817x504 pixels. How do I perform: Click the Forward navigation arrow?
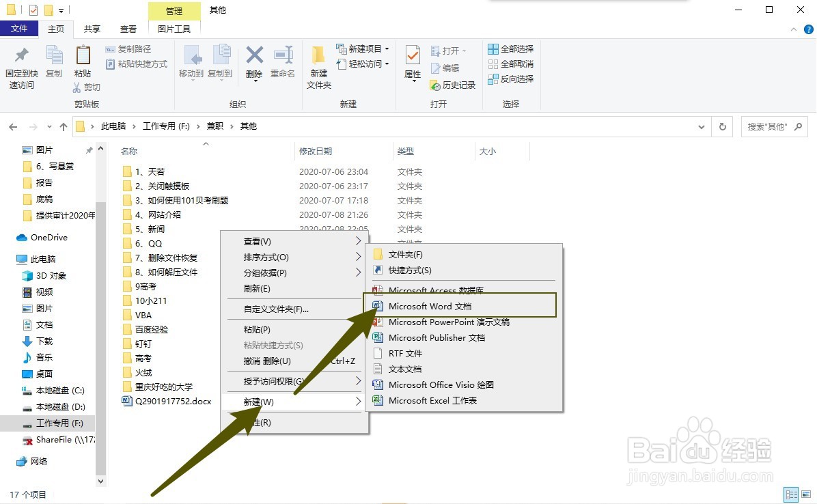pyautogui.click(x=33, y=126)
